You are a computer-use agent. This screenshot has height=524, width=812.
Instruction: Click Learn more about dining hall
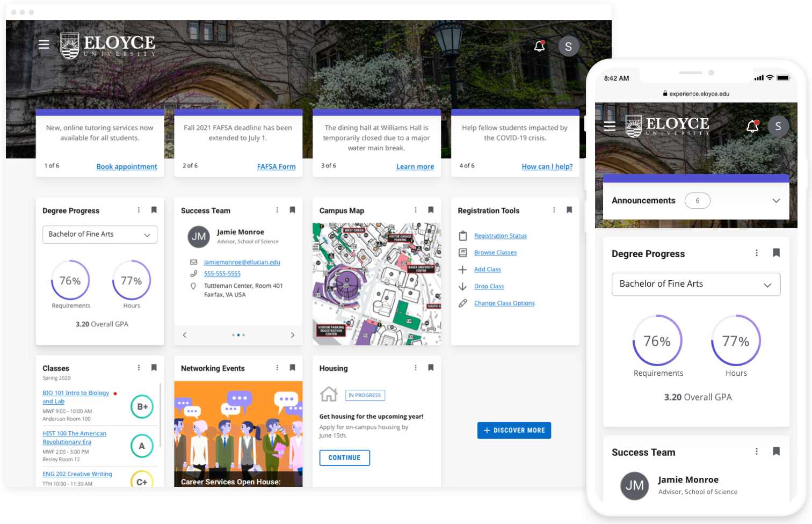415,167
